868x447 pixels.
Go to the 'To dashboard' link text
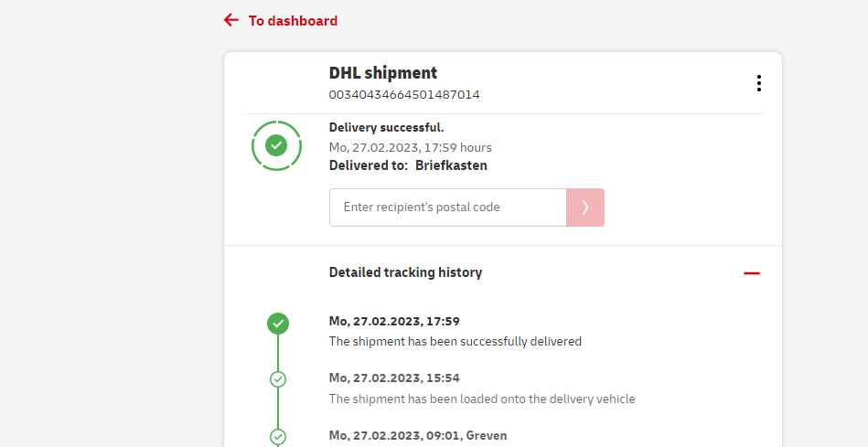click(x=293, y=21)
